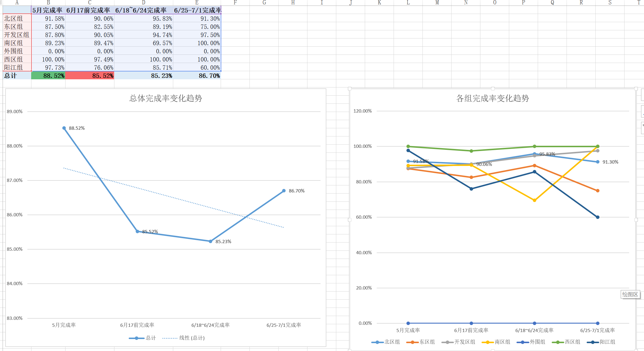Viewport: 644px width, 351px height.
Task: Click the 86.70% data point marker
Action: (x=284, y=191)
